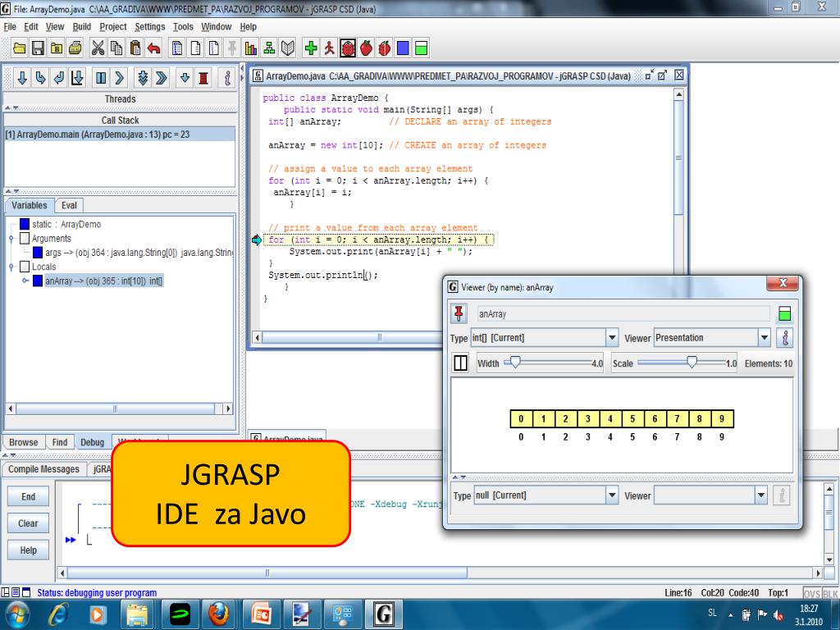Screen dimensions: 840x630
Task: Open the Presentation Viewer dropdown
Action: (765, 337)
